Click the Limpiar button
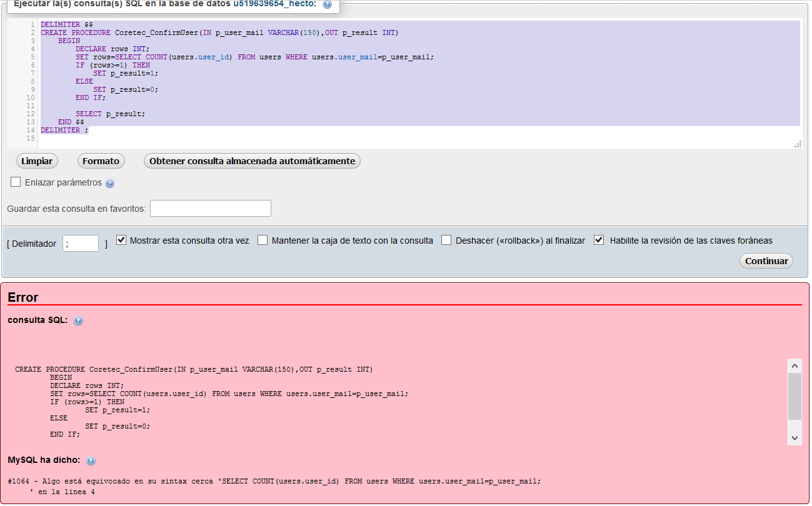The width and height of the screenshot is (812, 506). click(x=37, y=161)
